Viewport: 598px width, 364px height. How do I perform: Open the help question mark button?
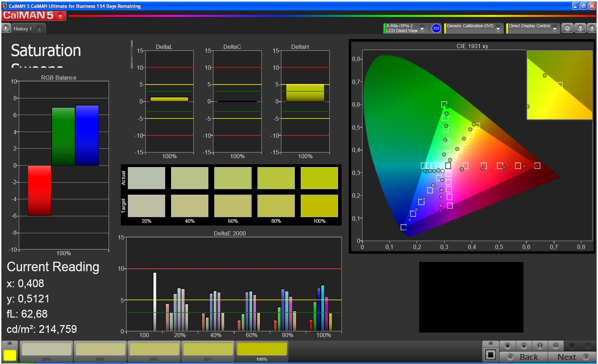click(x=580, y=28)
